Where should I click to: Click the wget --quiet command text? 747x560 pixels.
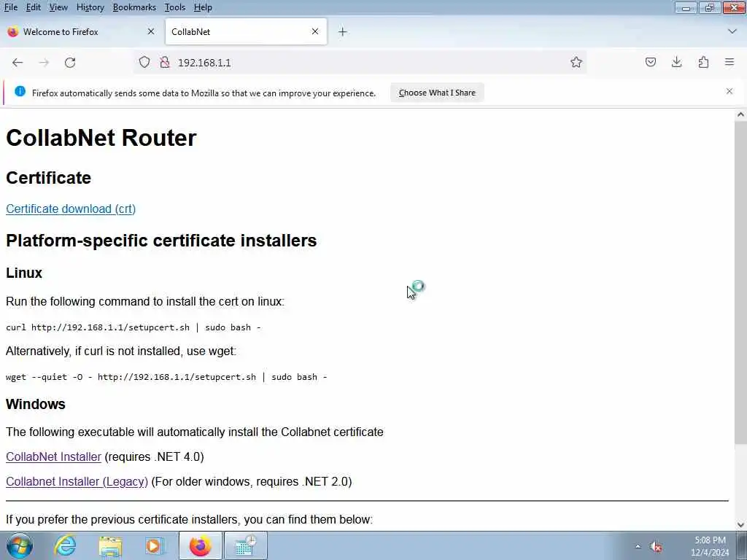166,377
